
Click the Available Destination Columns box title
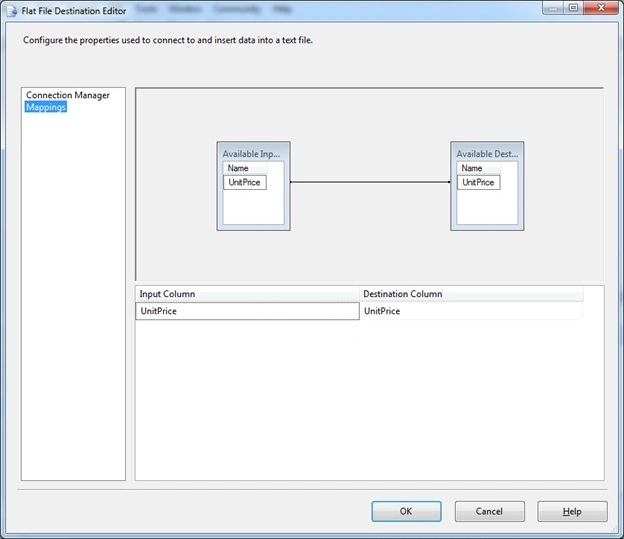tap(487, 154)
